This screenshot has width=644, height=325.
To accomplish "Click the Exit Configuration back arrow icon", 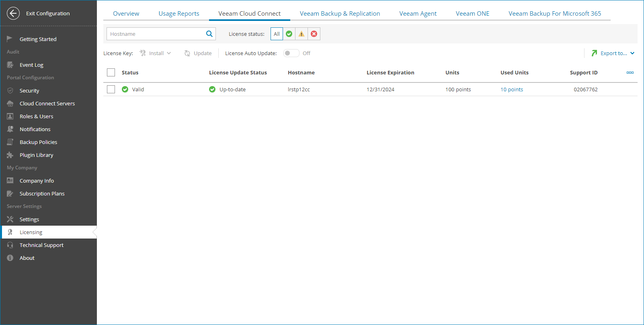I will [x=13, y=13].
